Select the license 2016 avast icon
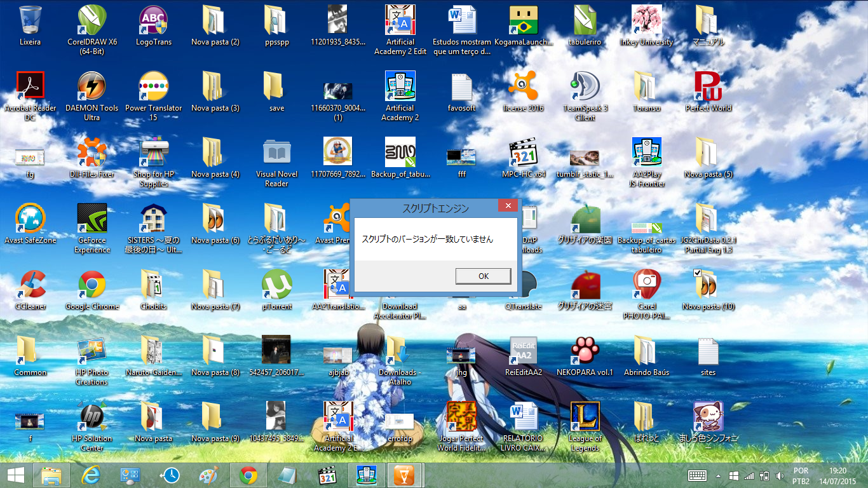The width and height of the screenshot is (868, 488). [x=524, y=91]
